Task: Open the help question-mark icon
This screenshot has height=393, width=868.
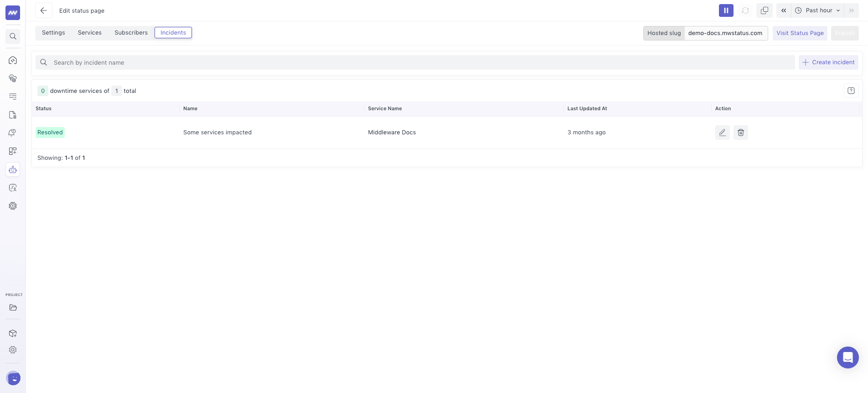Action: [x=851, y=91]
